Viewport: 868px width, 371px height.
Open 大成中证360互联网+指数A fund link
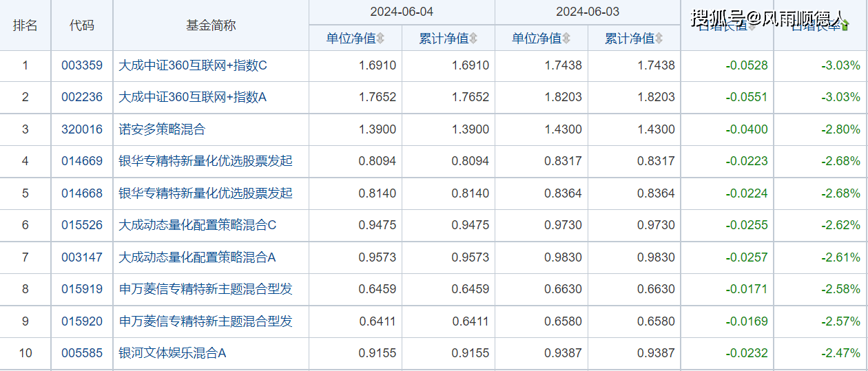coord(192,97)
